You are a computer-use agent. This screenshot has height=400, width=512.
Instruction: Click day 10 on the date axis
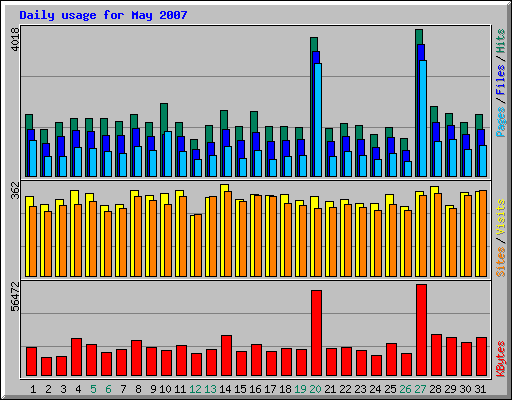165,389
